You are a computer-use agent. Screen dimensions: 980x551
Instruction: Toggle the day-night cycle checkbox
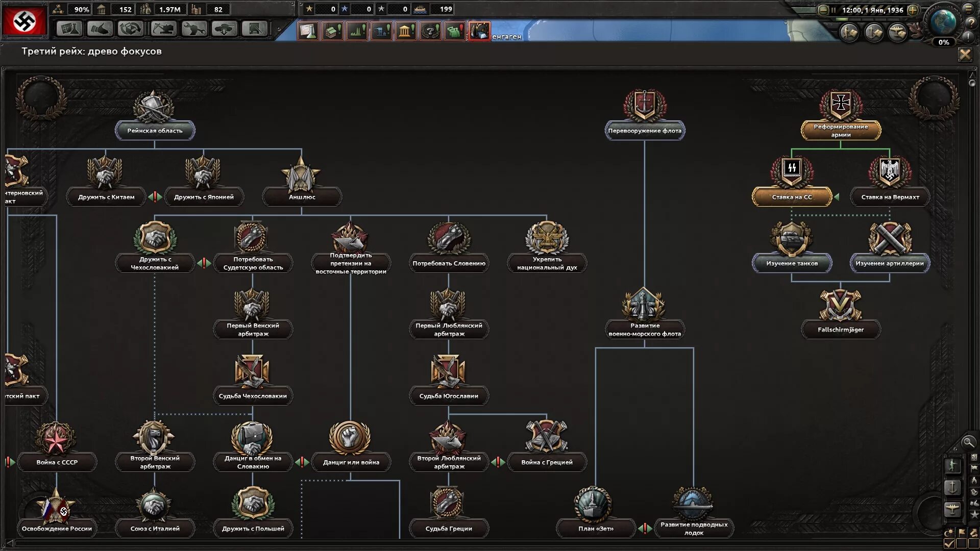(949, 543)
